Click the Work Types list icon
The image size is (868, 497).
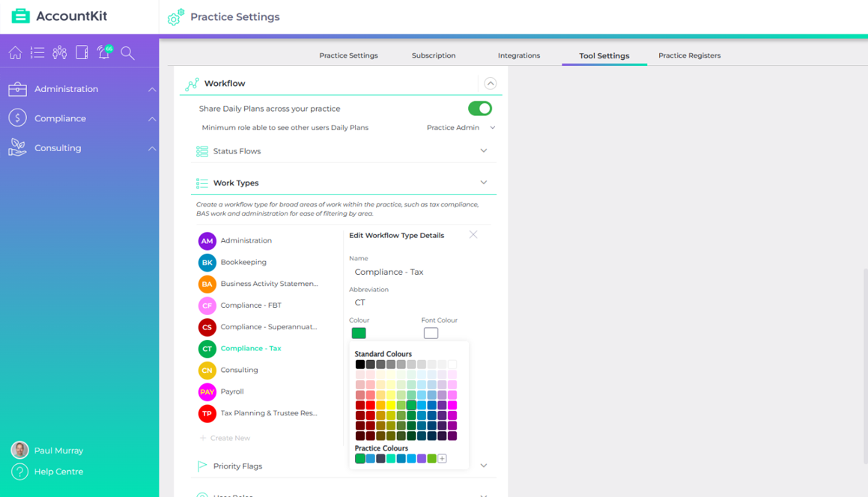[202, 183]
